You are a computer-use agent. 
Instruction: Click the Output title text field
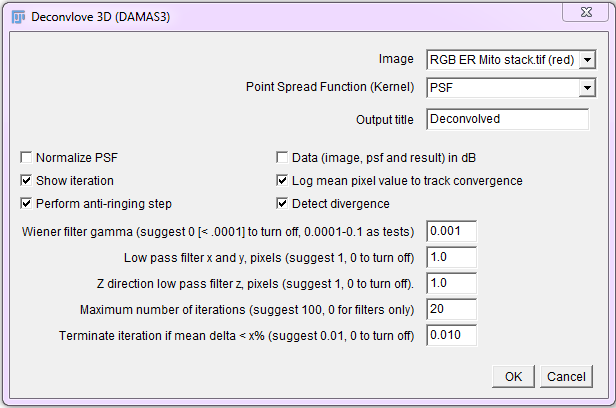coord(507,119)
